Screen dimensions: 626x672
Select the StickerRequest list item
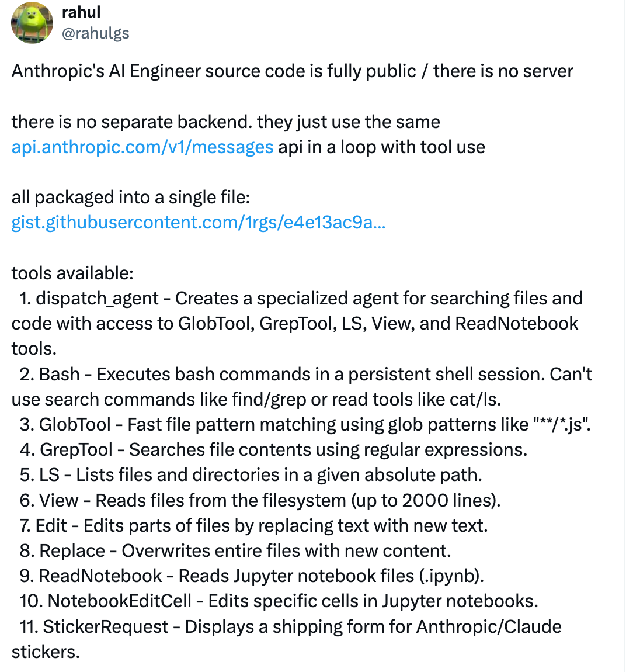pyautogui.click(x=287, y=639)
